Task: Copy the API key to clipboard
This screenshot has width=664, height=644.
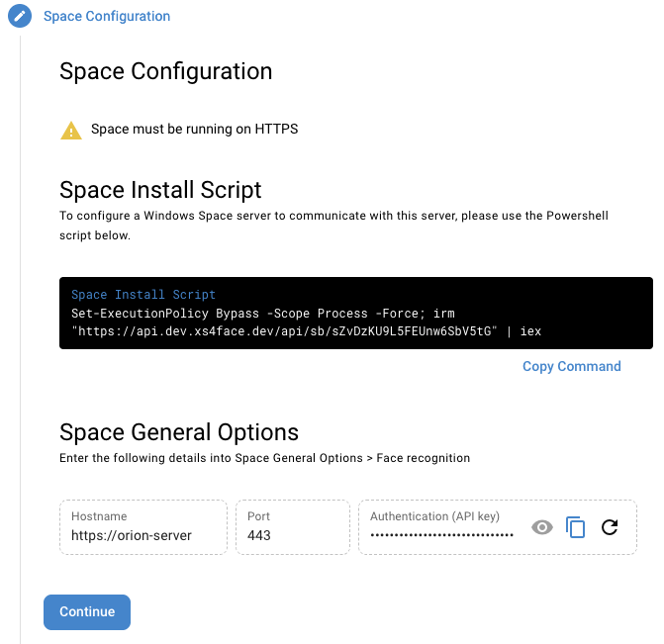Action: 575,527
